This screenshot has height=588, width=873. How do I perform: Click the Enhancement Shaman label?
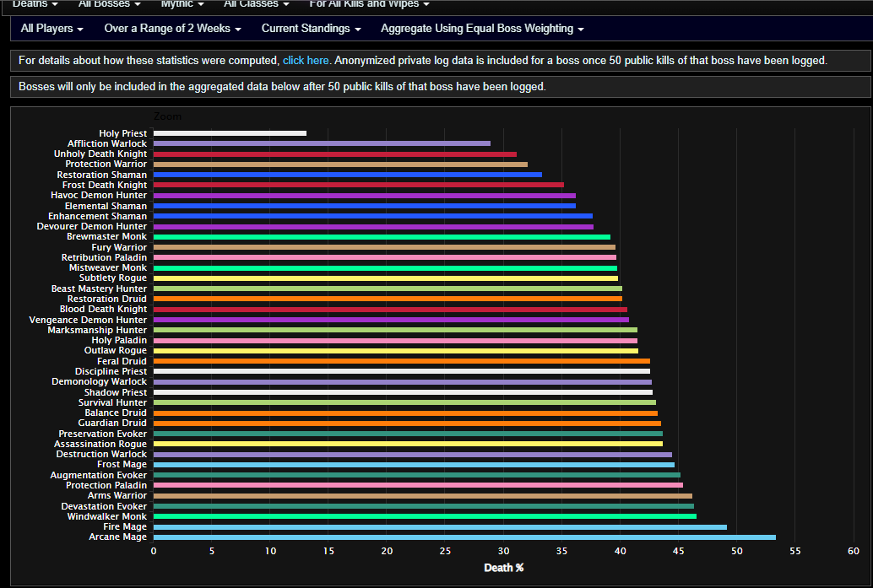97,216
